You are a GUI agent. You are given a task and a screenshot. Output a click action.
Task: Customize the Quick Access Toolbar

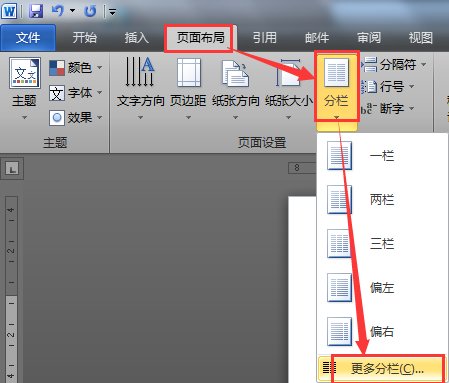(x=112, y=12)
